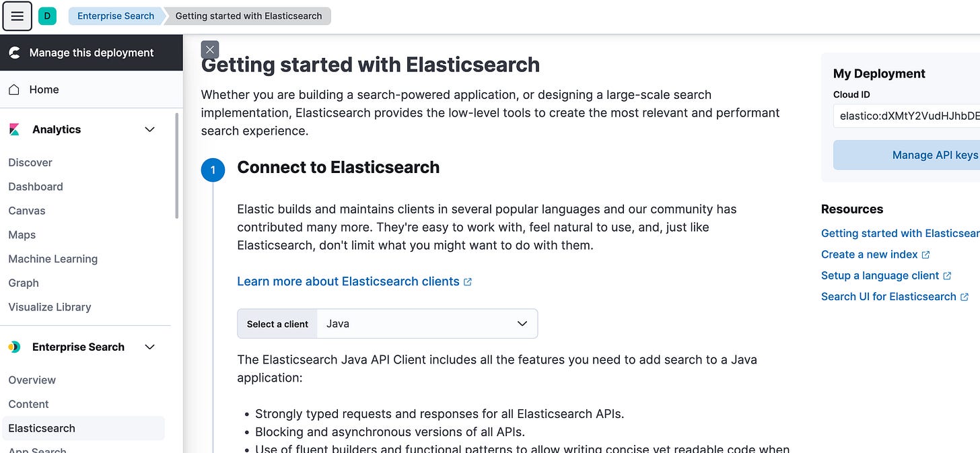Open the D space avatar
Viewport: 980px width, 453px height.
47,16
